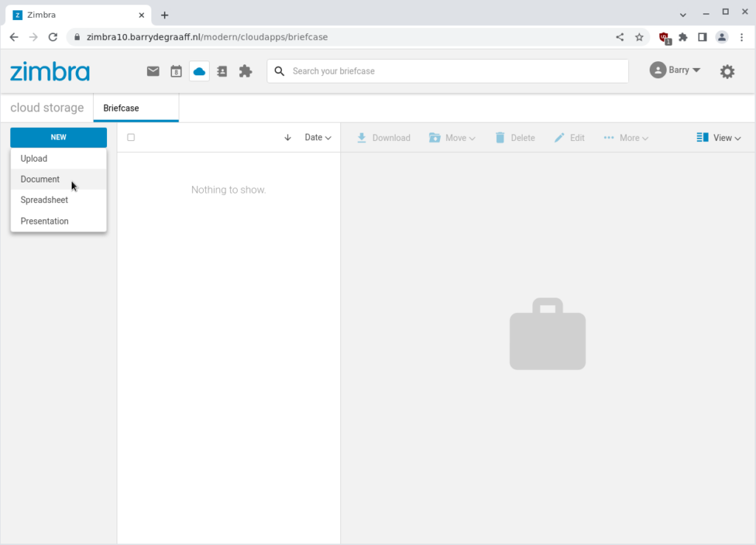Screen dimensions: 756x545
Task: Expand the Date sort dropdown
Action: (x=317, y=137)
